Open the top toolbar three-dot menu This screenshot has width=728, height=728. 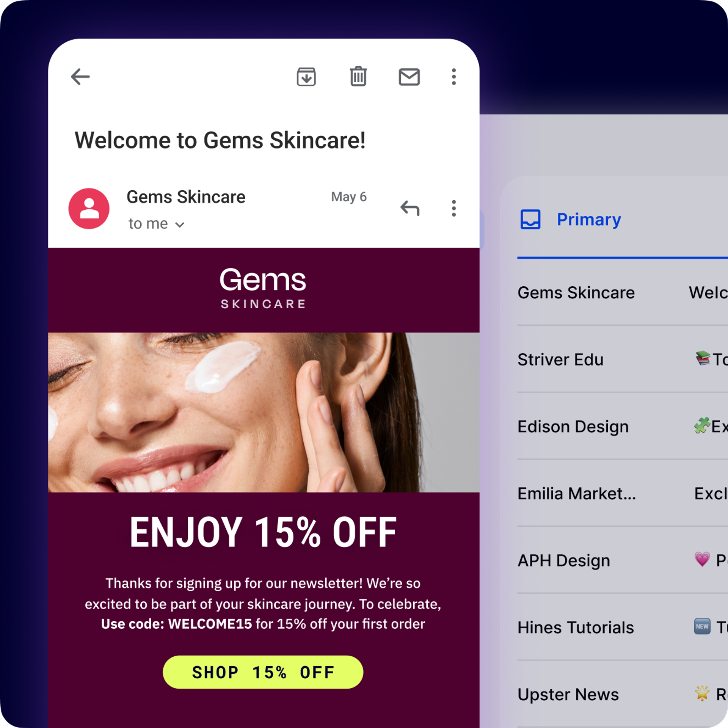point(453,77)
